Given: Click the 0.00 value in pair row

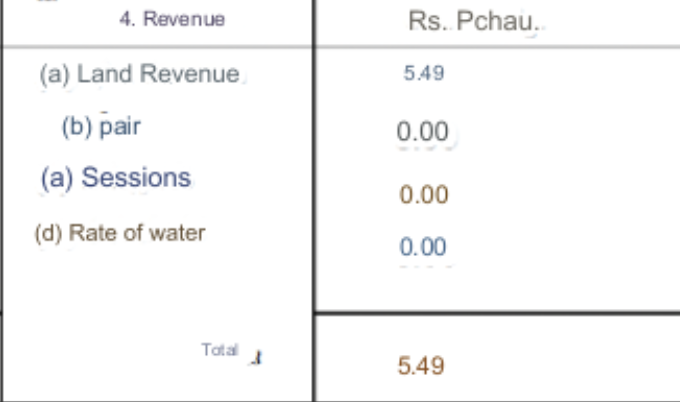Looking at the screenshot, I should [422, 132].
